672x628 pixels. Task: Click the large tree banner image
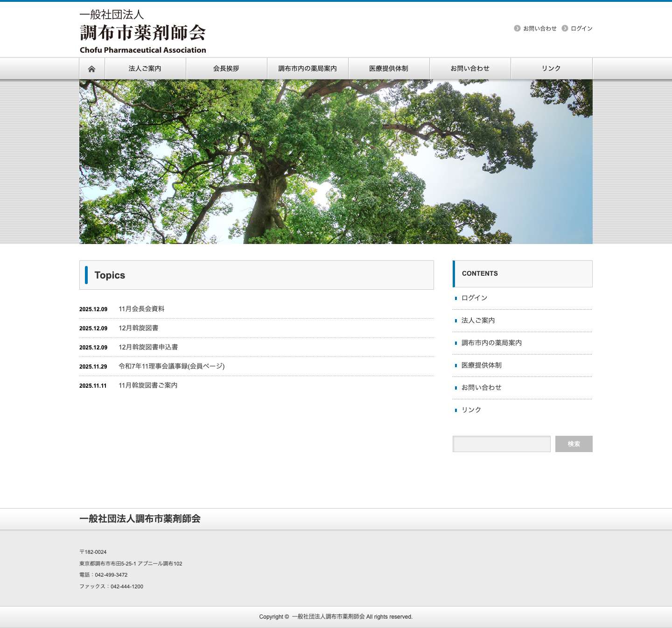click(x=336, y=161)
